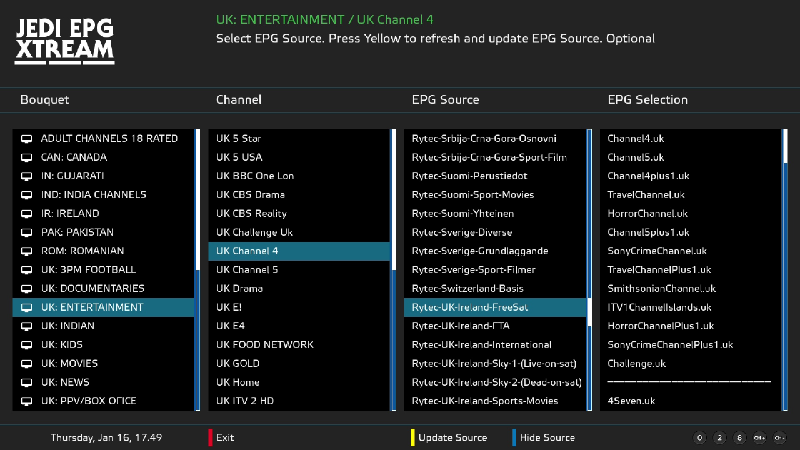Image resolution: width=800 pixels, height=450 pixels.
Task: Select the monitor icon for UK: NEWS
Action: pyautogui.click(x=27, y=383)
